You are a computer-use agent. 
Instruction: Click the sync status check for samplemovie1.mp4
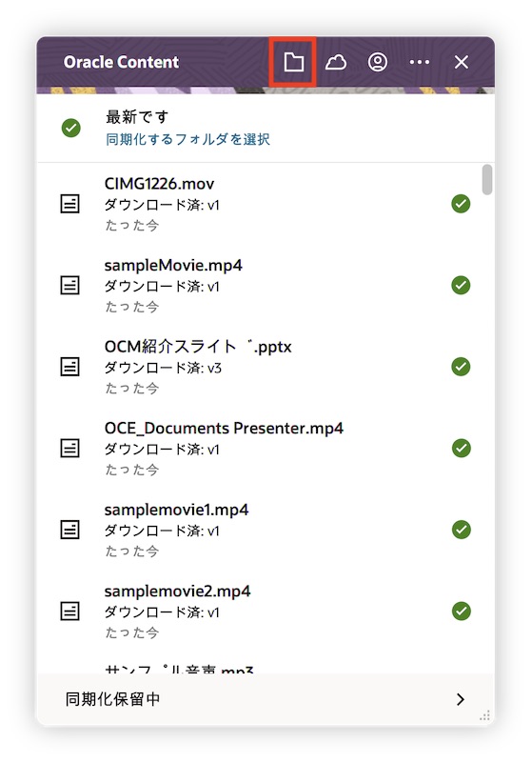(462, 530)
